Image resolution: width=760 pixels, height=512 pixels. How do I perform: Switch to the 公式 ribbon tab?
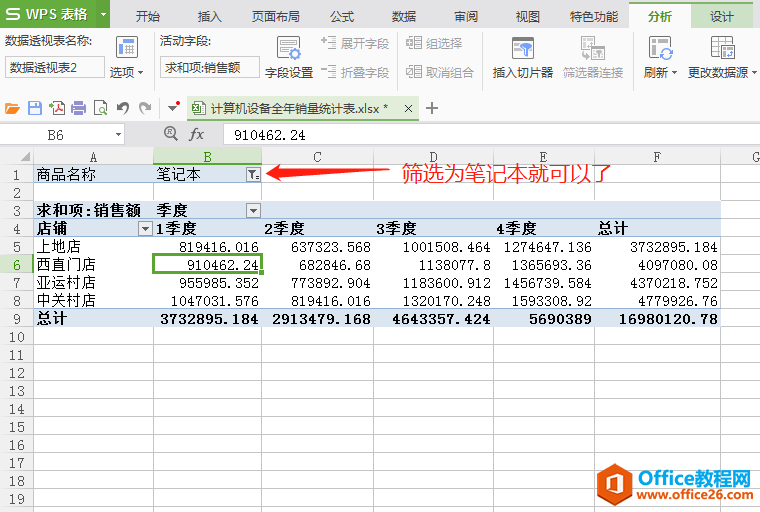[x=342, y=16]
